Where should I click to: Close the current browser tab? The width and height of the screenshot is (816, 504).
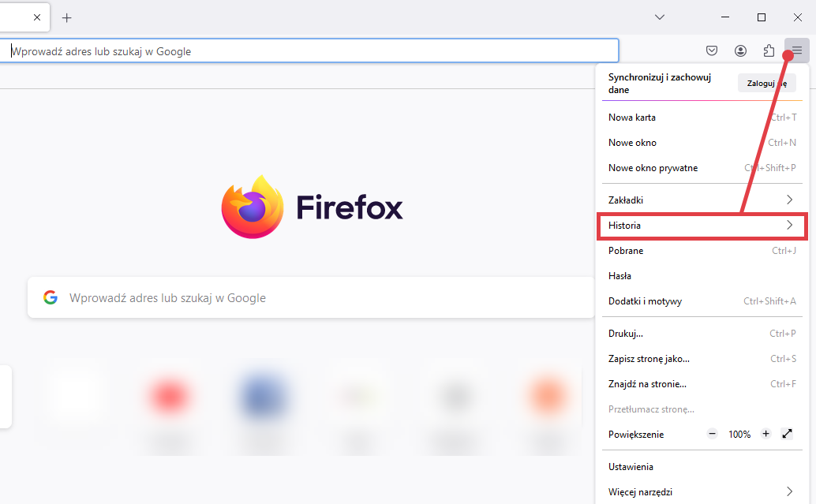[x=37, y=17]
